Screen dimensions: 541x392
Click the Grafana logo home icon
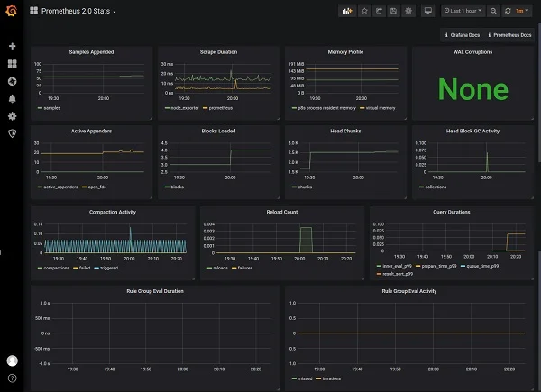12,11
